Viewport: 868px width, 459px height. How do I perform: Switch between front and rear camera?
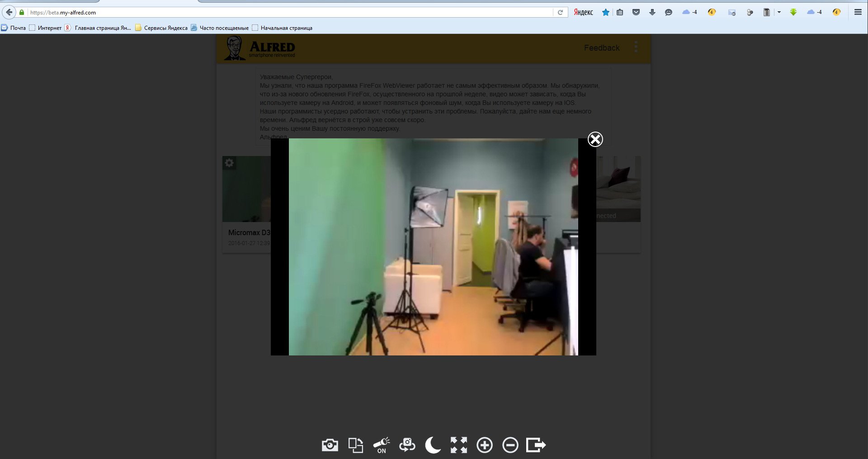(x=407, y=445)
